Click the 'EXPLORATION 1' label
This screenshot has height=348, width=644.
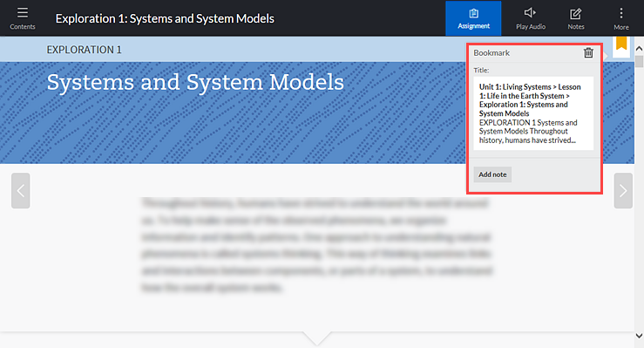pos(85,50)
